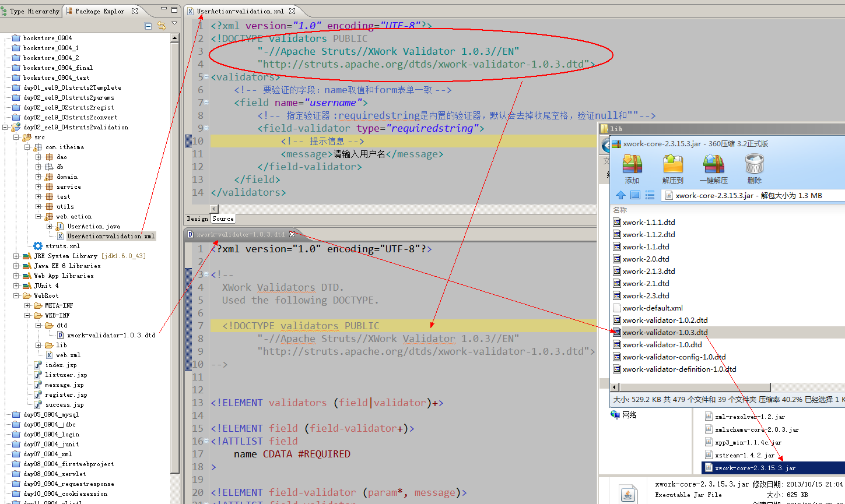Viewport: 845px width, 504px height.
Task: Select the bookstore_0904_final project
Action: pos(58,68)
